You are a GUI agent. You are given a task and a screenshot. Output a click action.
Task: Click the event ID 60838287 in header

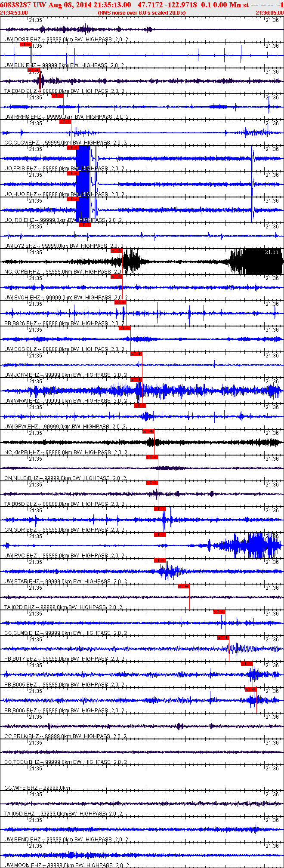click(15, 4)
